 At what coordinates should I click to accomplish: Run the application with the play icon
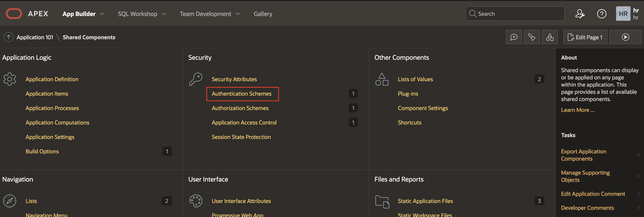(x=625, y=37)
